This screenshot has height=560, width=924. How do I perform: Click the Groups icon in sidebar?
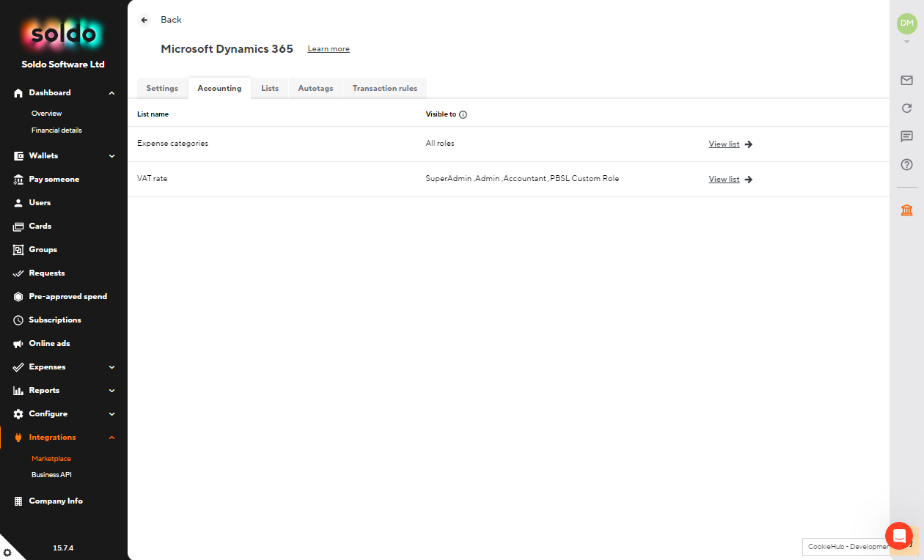pos(18,250)
